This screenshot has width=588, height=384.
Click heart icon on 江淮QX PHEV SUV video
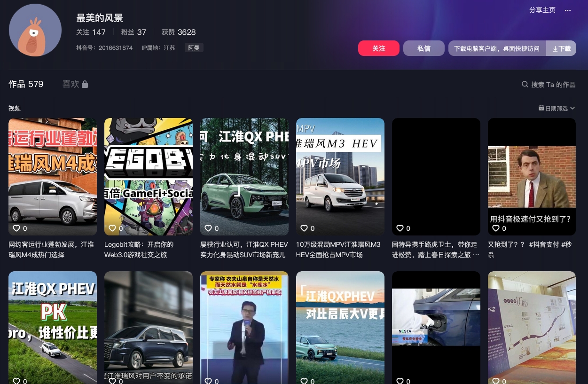[208, 228]
